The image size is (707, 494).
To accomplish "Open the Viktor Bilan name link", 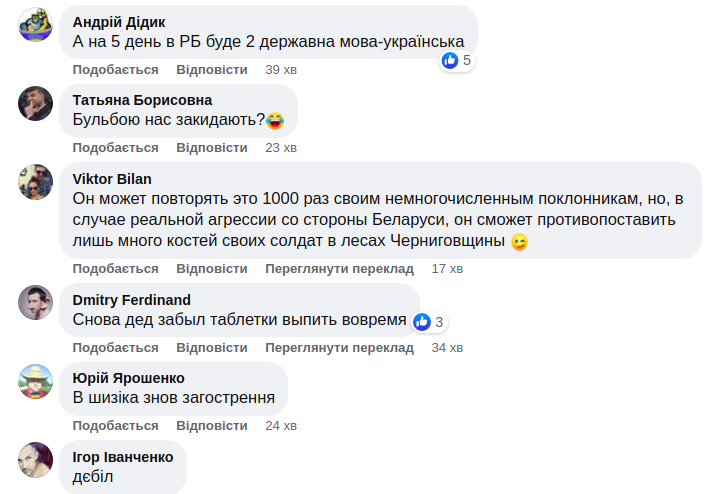I will [112, 178].
